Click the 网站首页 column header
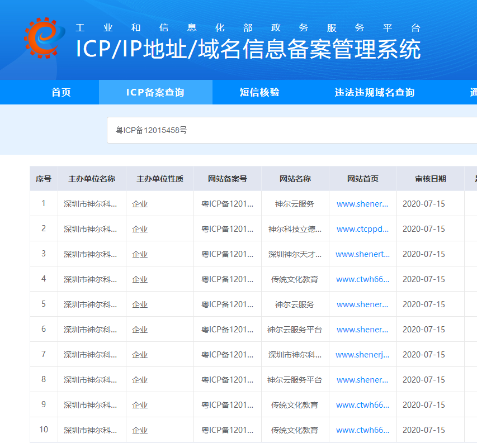 tap(363, 179)
